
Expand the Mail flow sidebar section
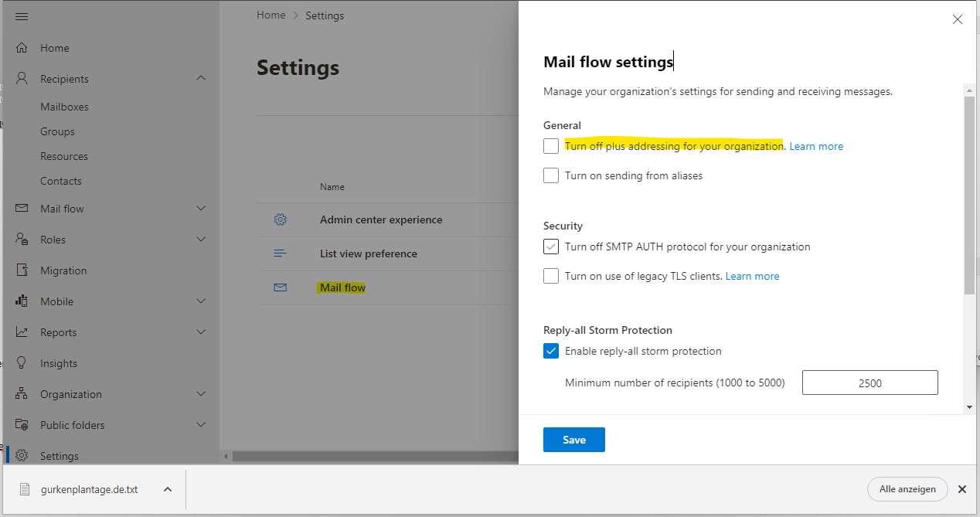click(201, 209)
